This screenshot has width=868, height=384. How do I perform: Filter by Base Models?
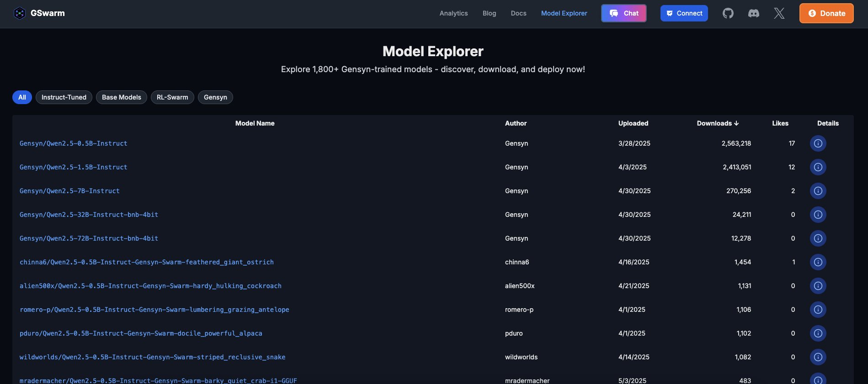coord(122,97)
